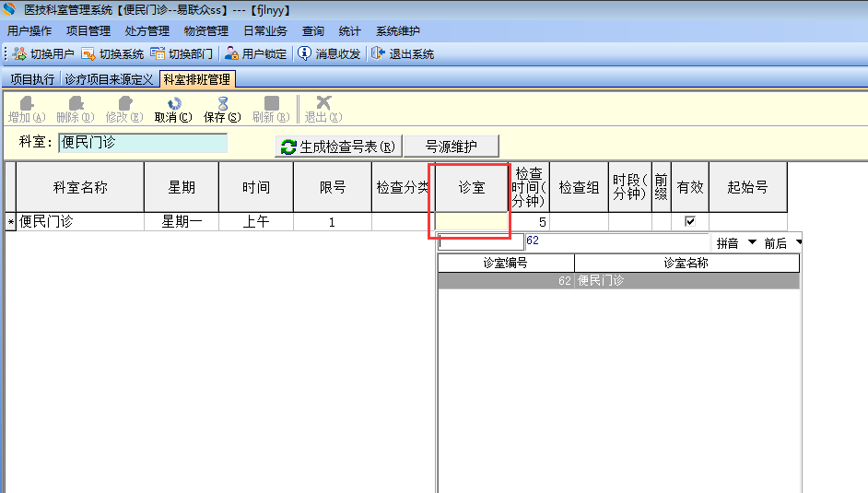Viewport: 868px width, 493px height.
Task: Click the 诊室编号 column header
Action: [x=506, y=263]
